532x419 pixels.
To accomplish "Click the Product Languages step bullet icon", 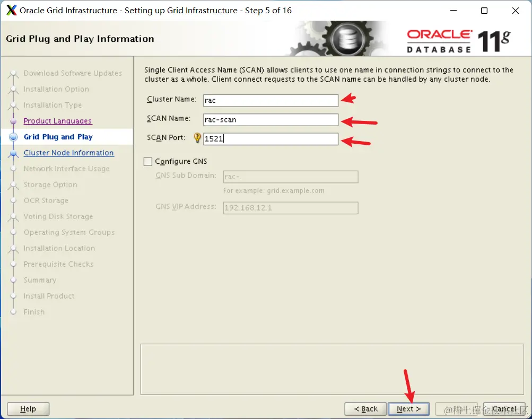I will coord(13,121).
